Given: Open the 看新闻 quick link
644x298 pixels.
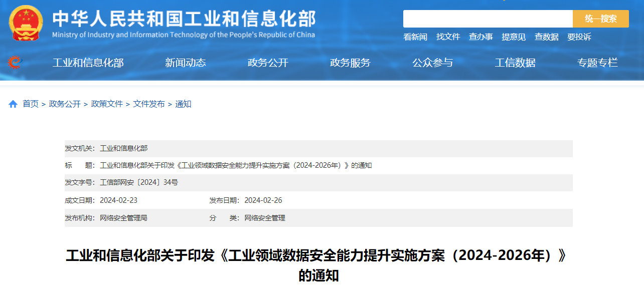Looking at the screenshot, I should pyautogui.click(x=415, y=37).
